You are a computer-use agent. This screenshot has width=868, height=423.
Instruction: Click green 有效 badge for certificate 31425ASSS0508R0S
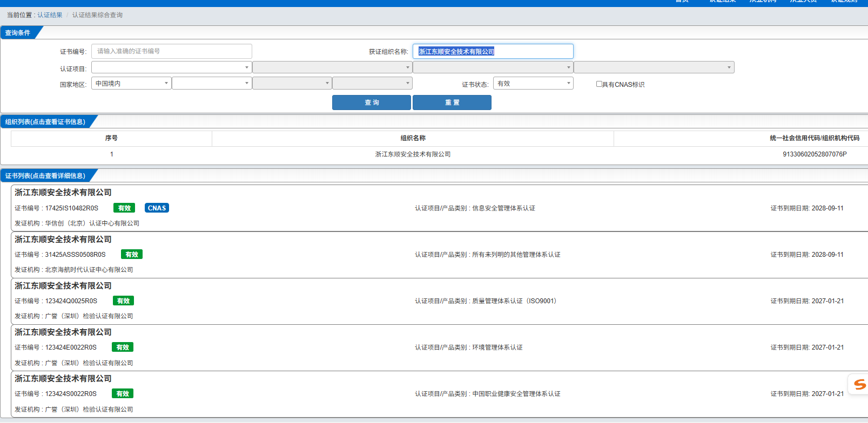(132, 255)
